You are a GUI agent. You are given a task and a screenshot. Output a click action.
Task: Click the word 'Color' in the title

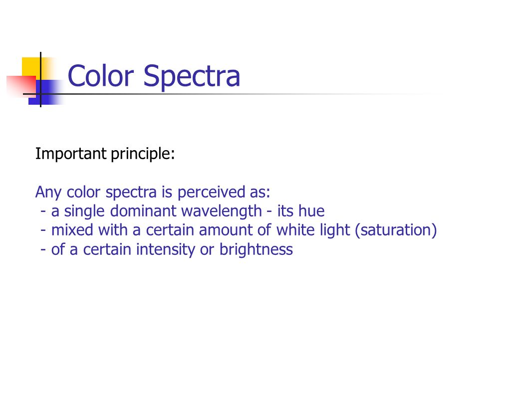point(101,76)
